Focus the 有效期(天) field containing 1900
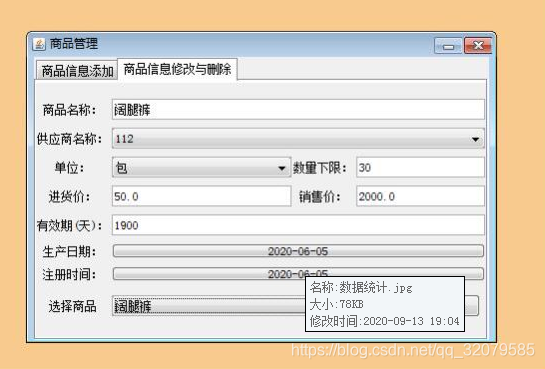Screen dimensions: 545x369 [298, 225]
